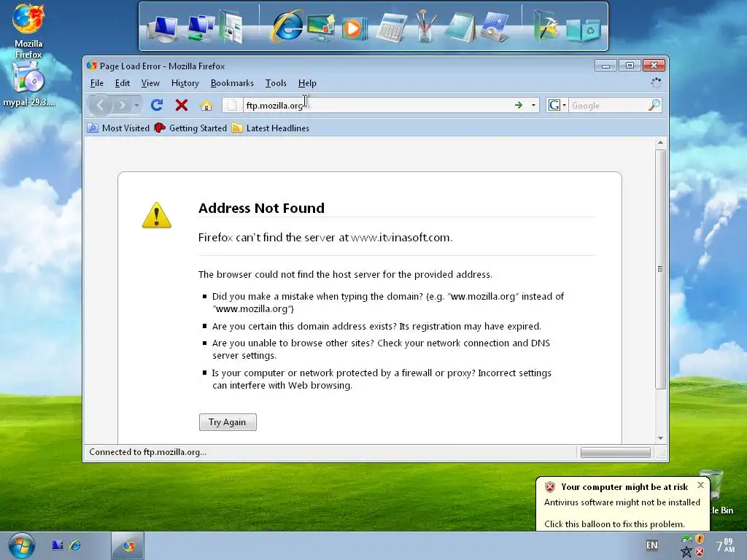Select the Firefox taskbar button
The image size is (747, 560).
(128, 545)
